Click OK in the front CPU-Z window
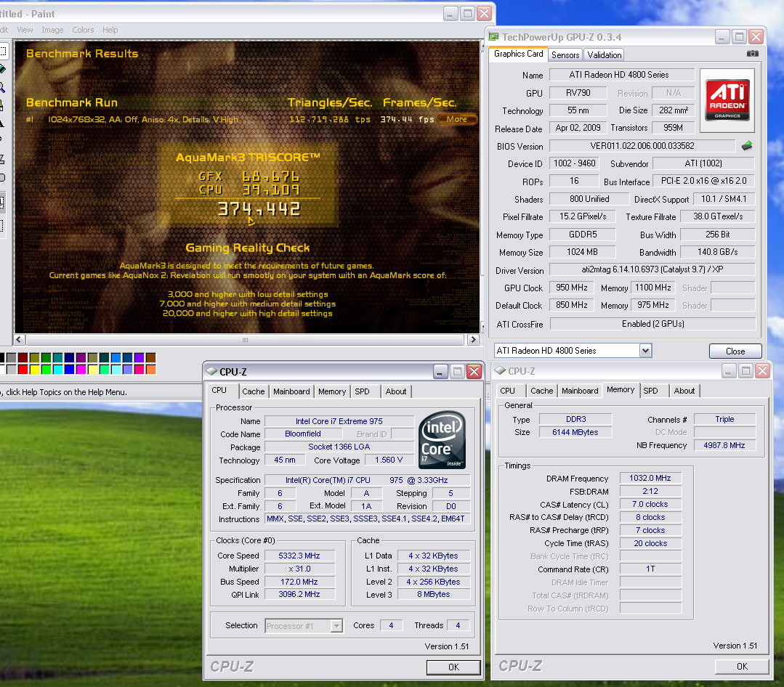The image size is (784, 687). [x=453, y=667]
